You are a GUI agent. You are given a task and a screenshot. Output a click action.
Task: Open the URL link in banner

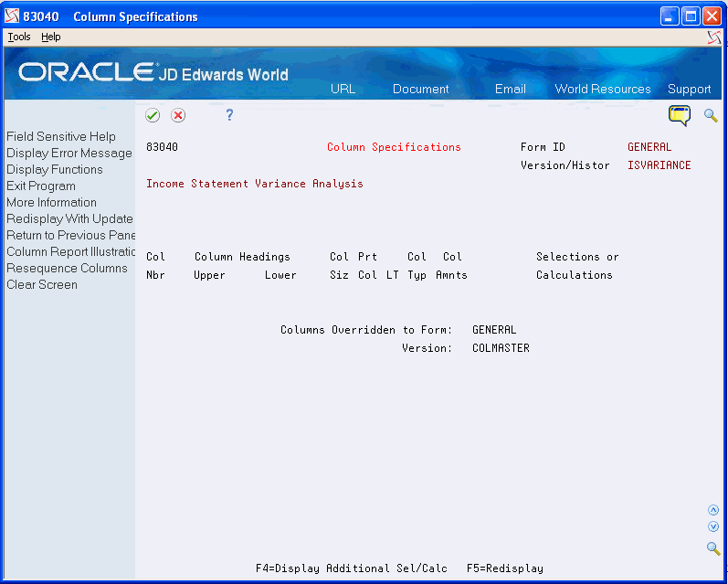[x=343, y=89]
